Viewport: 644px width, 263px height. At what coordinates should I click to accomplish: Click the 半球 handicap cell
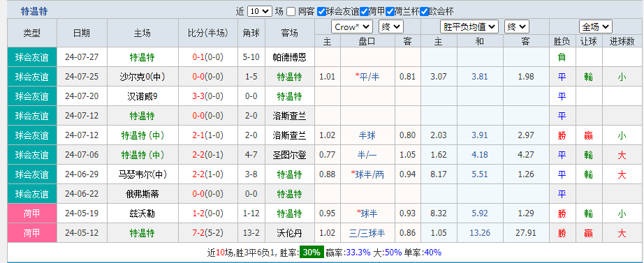pyautogui.click(x=367, y=135)
